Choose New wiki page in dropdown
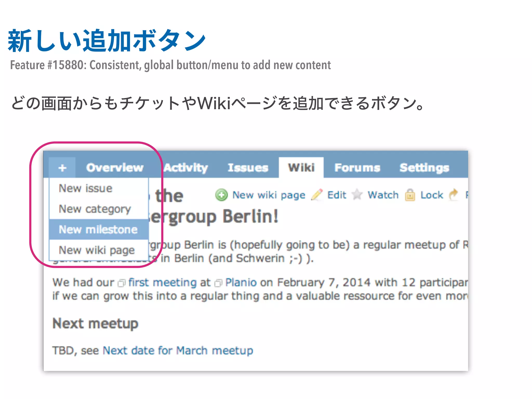 (x=99, y=250)
